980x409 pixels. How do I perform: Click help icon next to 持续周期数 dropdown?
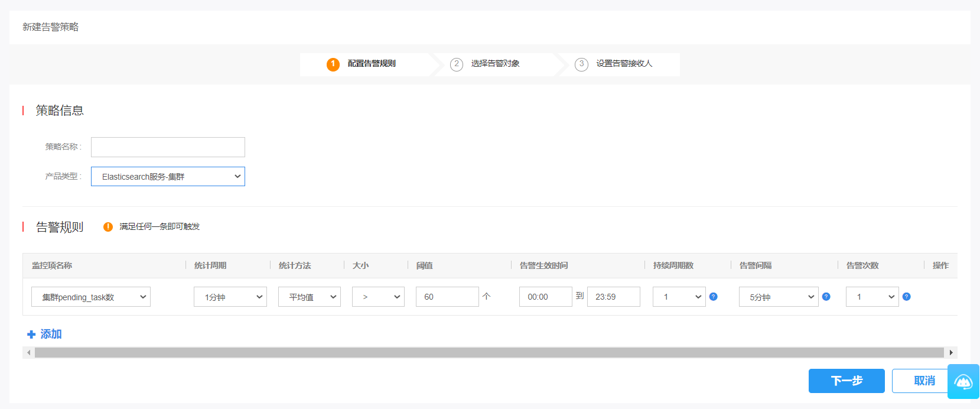coord(713,297)
